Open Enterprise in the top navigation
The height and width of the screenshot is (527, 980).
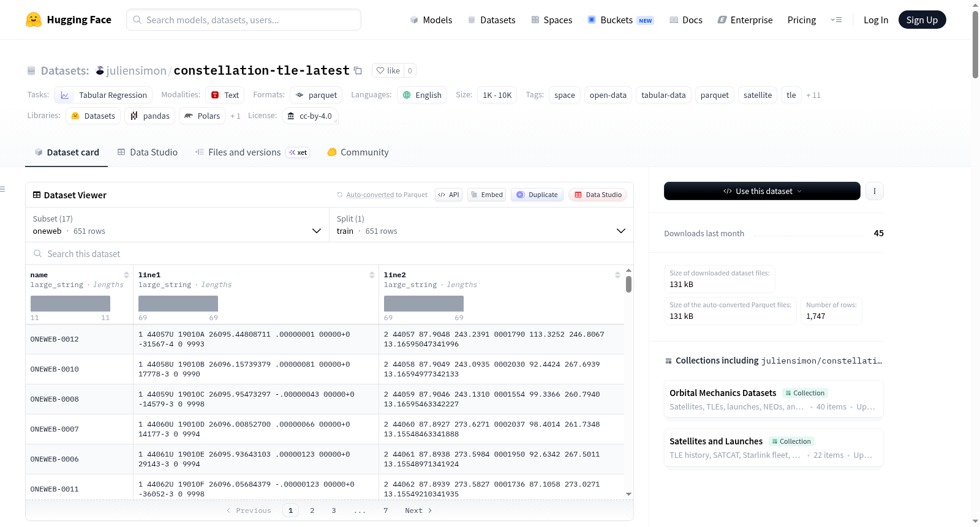pyautogui.click(x=745, y=20)
